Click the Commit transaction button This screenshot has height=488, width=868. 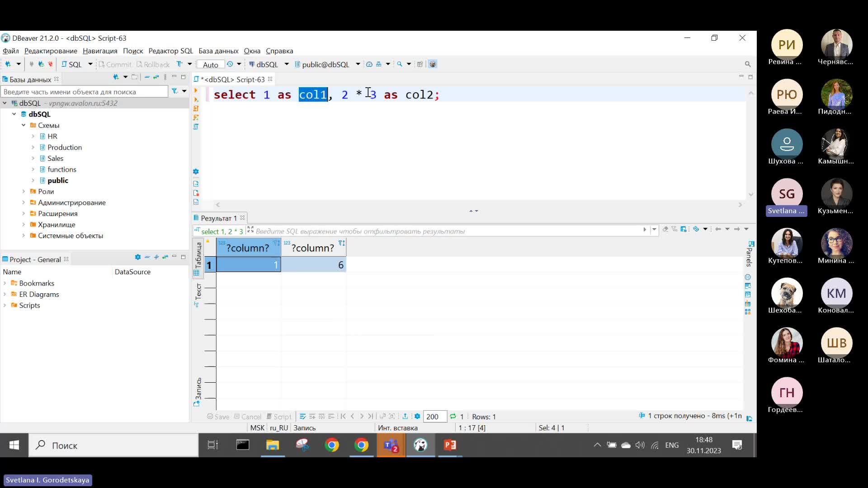pyautogui.click(x=115, y=64)
